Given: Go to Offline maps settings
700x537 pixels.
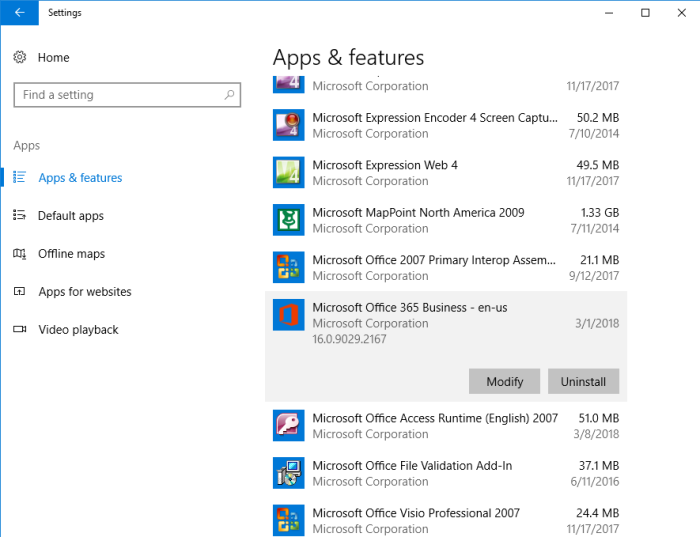Looking at the screenshot, I should pyautogui.click(x=71, y=254).
